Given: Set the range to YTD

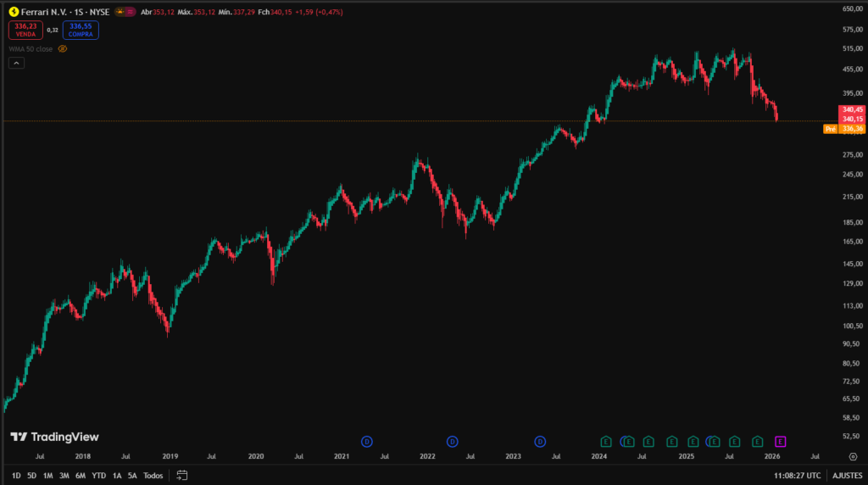Looking at the screenshot, I should point(98,476).
